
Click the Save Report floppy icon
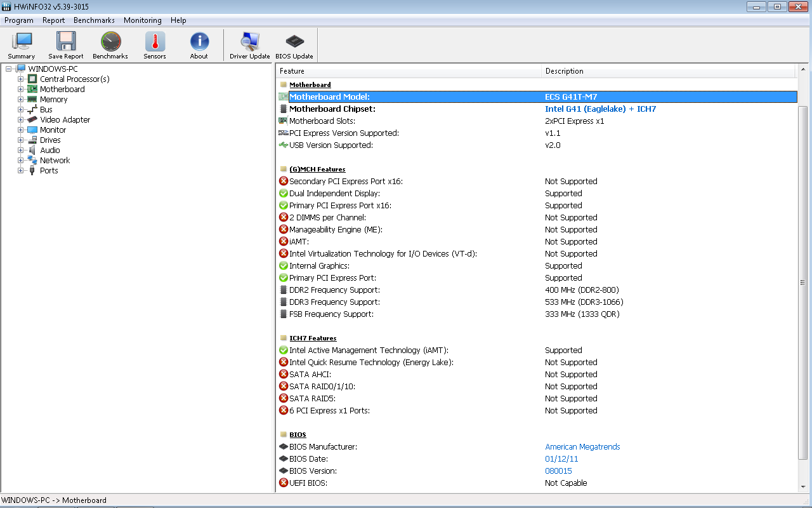66,42
